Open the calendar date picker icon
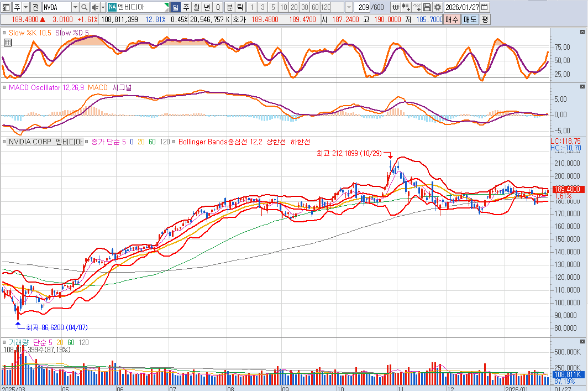Viewport: 588px width, 391px height. [485, 7]
